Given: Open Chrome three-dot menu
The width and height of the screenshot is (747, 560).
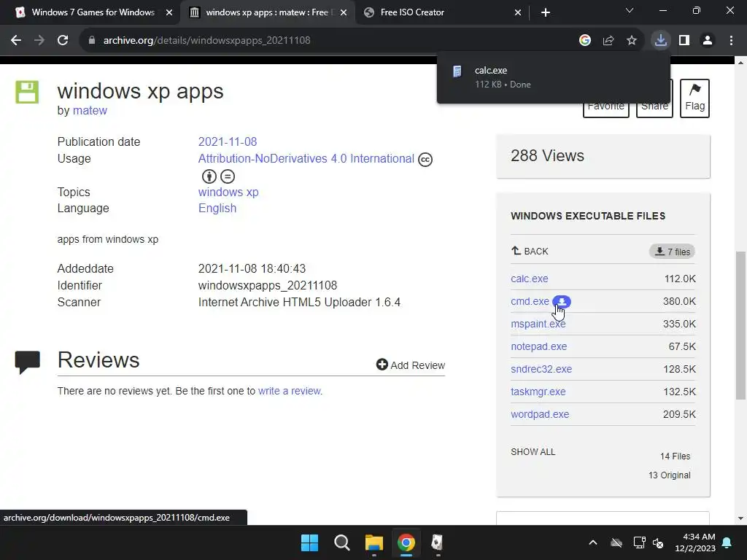Looking at the screenshot, I should coord(731,41).
